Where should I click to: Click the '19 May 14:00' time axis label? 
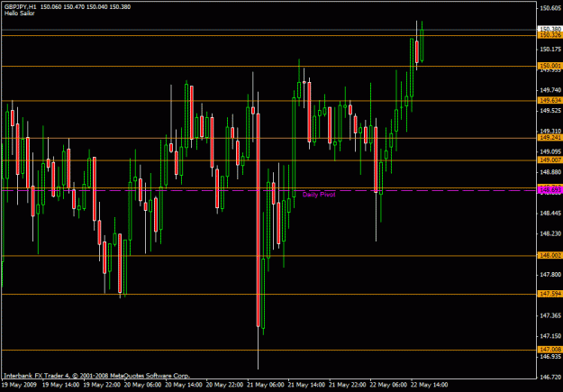[x=60, y=385]
